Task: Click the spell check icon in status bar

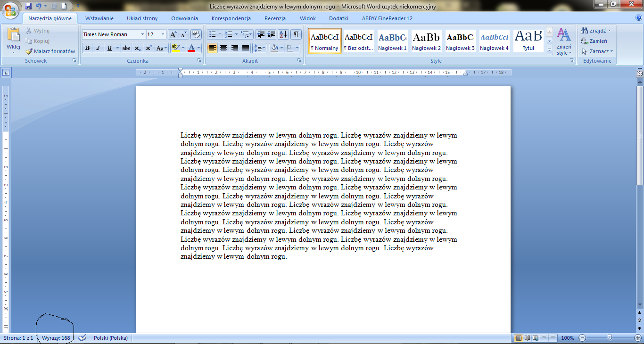Action: [x=82, y=338]
